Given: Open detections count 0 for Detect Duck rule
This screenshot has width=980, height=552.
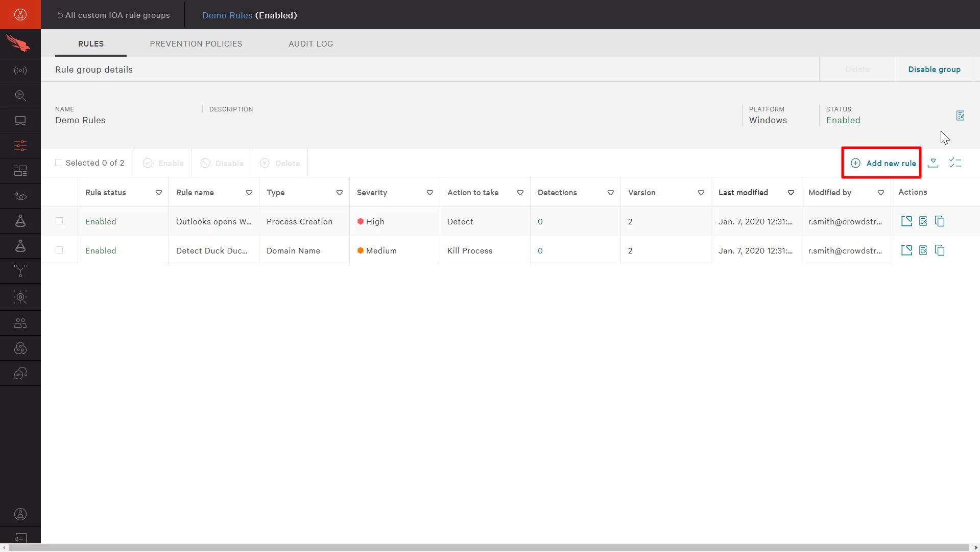Looking at the screenshot, I should tap(540, 250).
